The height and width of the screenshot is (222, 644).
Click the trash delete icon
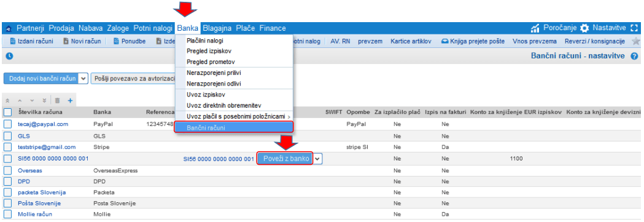[58, 100]
